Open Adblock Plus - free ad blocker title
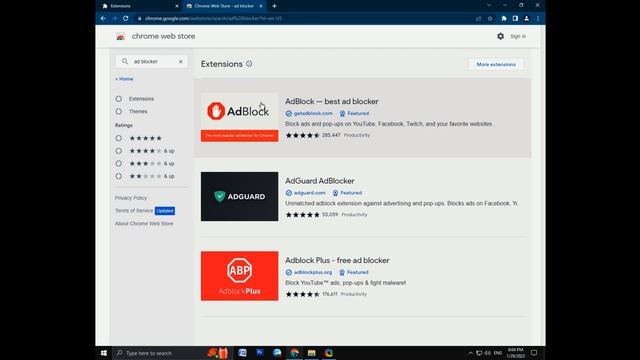Image resolution: width=640 pixels, height=360 pixels. click(337, 260)
